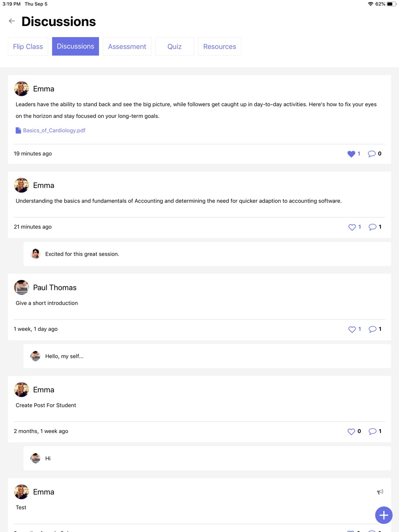Like Paul Thomas's introduction post

(x=352, y=330)
